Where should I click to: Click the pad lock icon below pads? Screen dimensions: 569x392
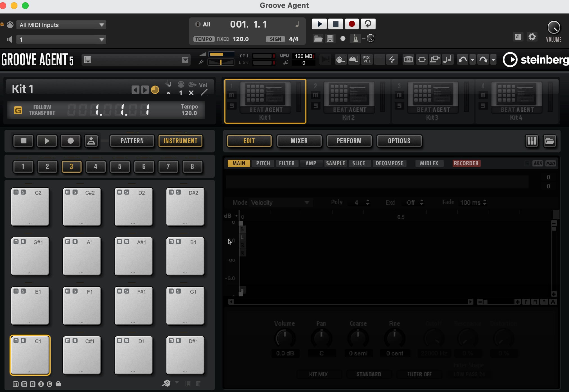(x=58, y=384)
